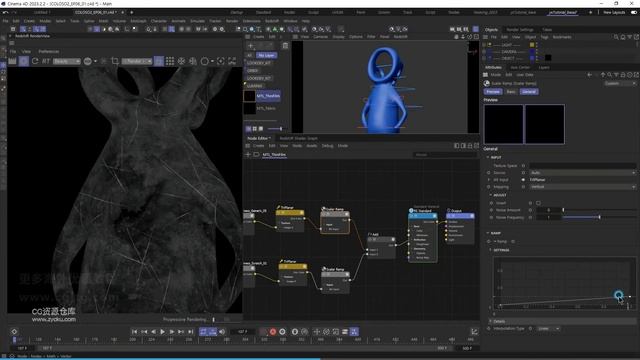The height and width of the screenshot is (360, 640).
Task: Click the back arrow in Attributes panel
Action: tap(589, 75)
